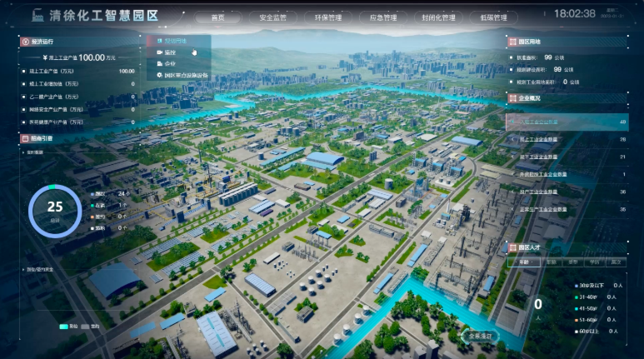The width and height of the screenshot is (644, 359).
Task: Click the 园区用地 panel icon
Action: pos(511,40)
